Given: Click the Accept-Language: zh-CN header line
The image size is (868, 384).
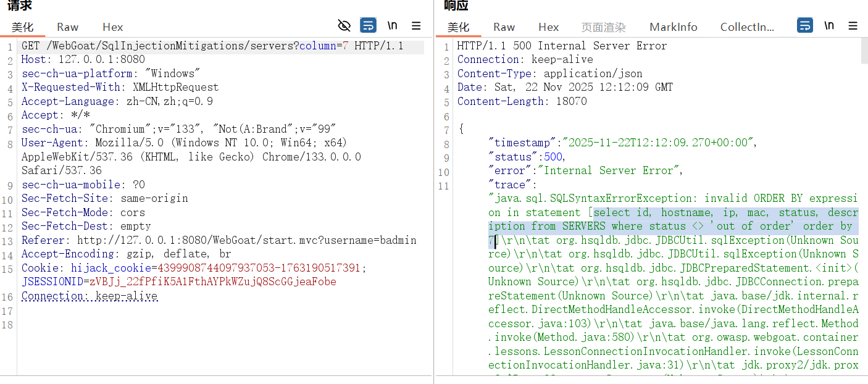Looking at the screenshot, I should (x=117, y=101).
